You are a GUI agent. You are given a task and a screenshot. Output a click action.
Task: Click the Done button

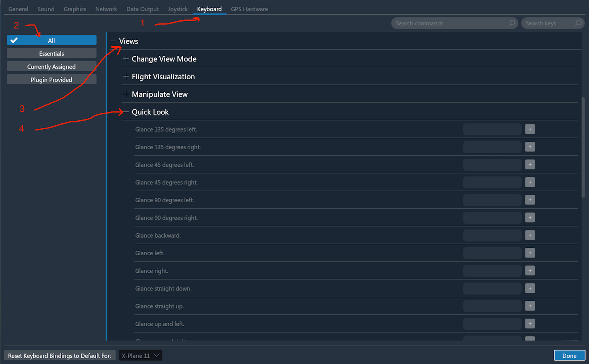click(569, 356)
